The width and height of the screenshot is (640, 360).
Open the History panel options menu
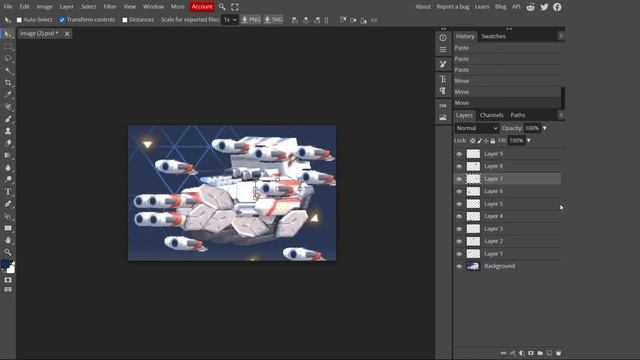coord(561,36)
